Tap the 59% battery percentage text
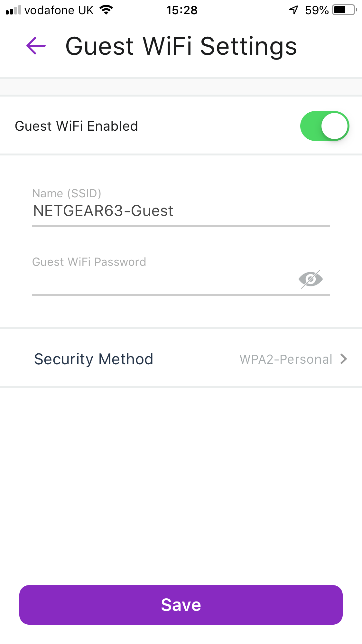The height and width of the screenshot is (644, 362). tap(317, 10)
